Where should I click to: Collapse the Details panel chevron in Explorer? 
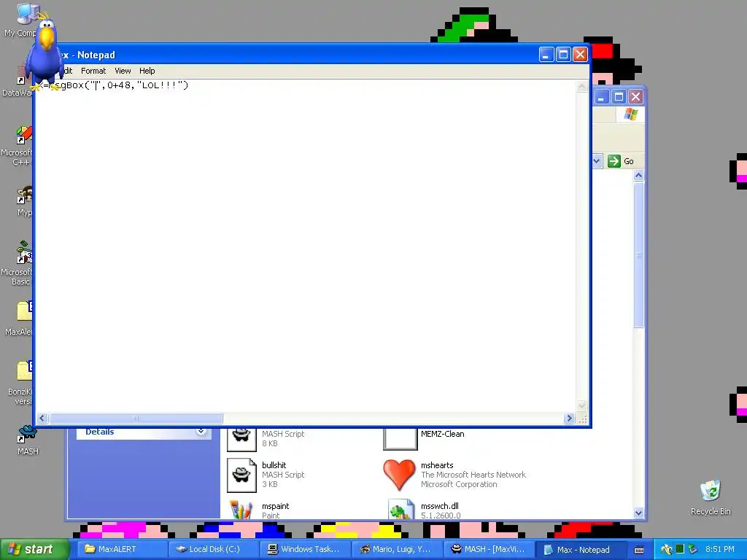(x=201, y=432)
